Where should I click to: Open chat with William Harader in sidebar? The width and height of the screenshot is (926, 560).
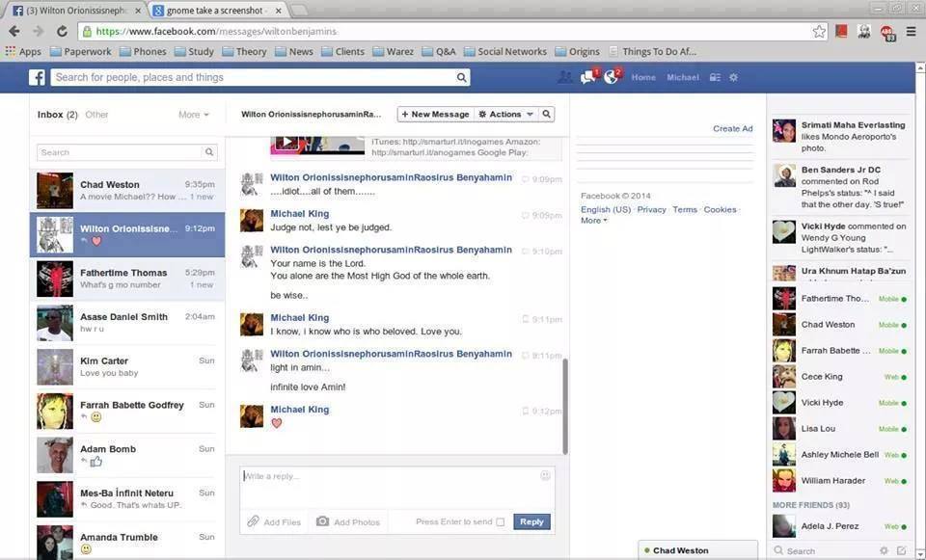(x=840, y=480)
